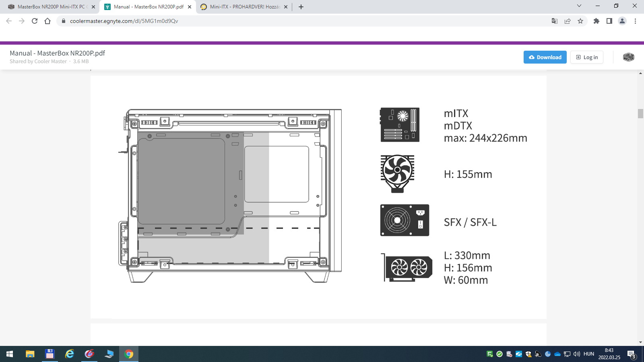The width and height of the screenshot is (644, 362).
Task: Open the browser home page
Action: coord(47,21)
